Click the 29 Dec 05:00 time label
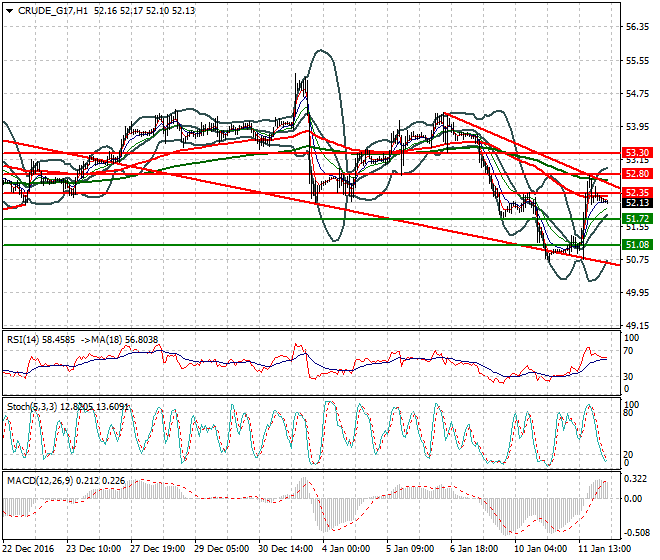The height and width of the screenshot is (560, 660). tap(221, 549)
